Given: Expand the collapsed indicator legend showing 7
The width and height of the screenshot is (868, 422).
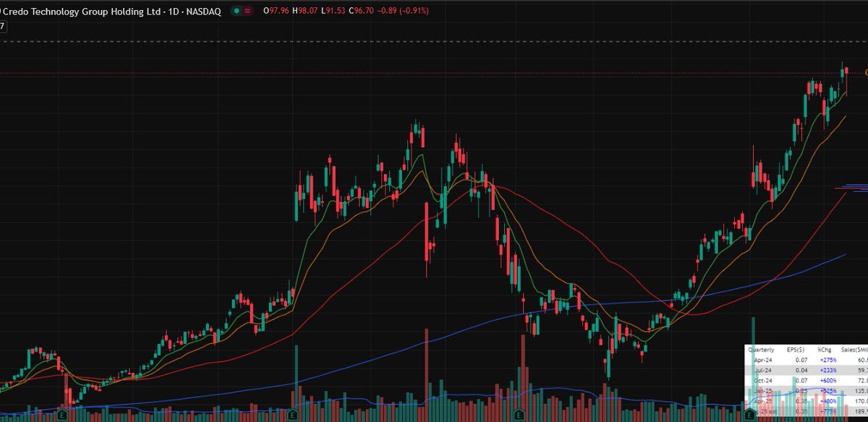Looking at the screenshot, I should point(3,25).
